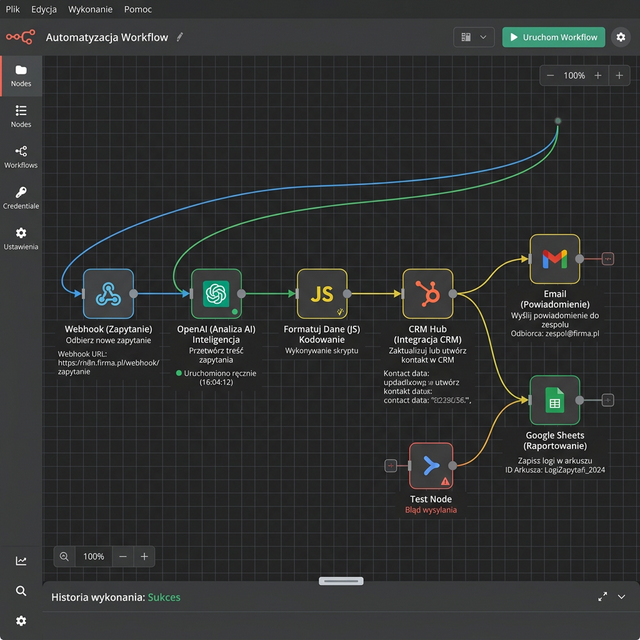Open the Plik menu

tap(12, 9)
